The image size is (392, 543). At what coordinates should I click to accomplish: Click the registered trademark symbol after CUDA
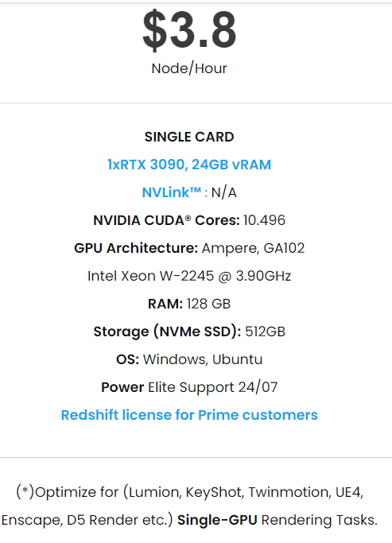click(x=188, y=218)
